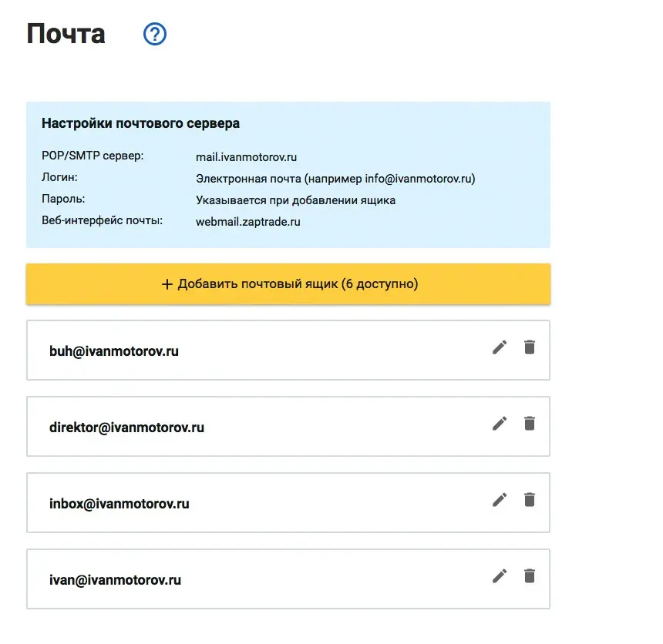Click the inbox@ivanmotorov.ru address text
Viewport: 663px width, 644px height.
coord(119,504)
